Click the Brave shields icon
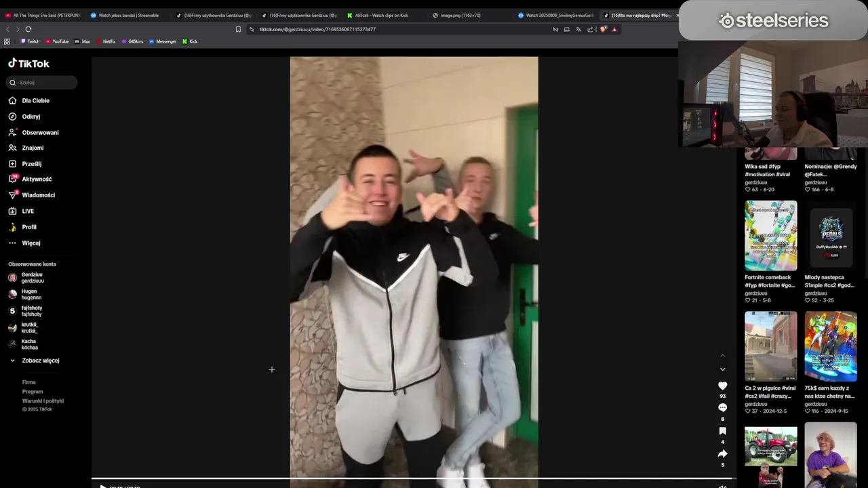This screenshot has width=868, height=488. click(x=603, y=29)
